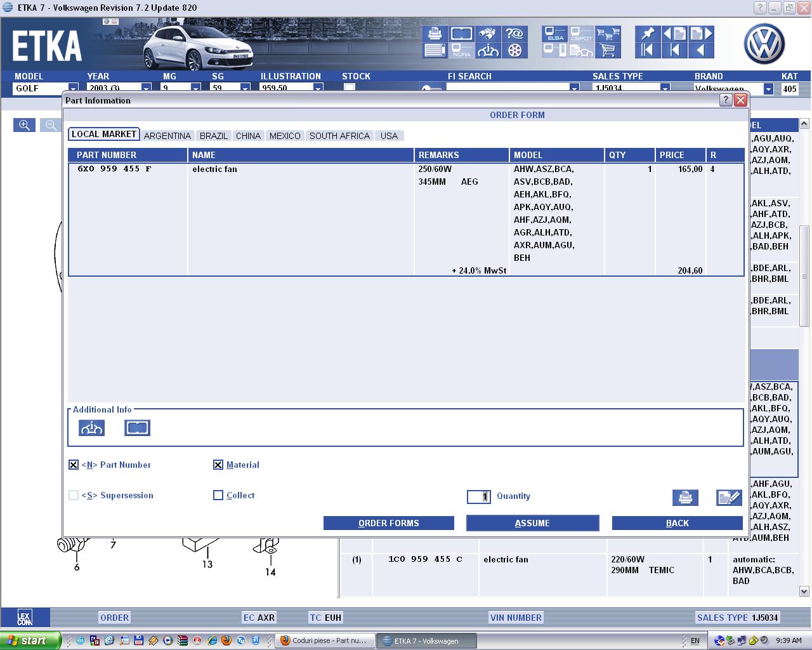Switch to the CHINA tab
Viewport: 812px width, 650px height.
[x=248, y=136]
